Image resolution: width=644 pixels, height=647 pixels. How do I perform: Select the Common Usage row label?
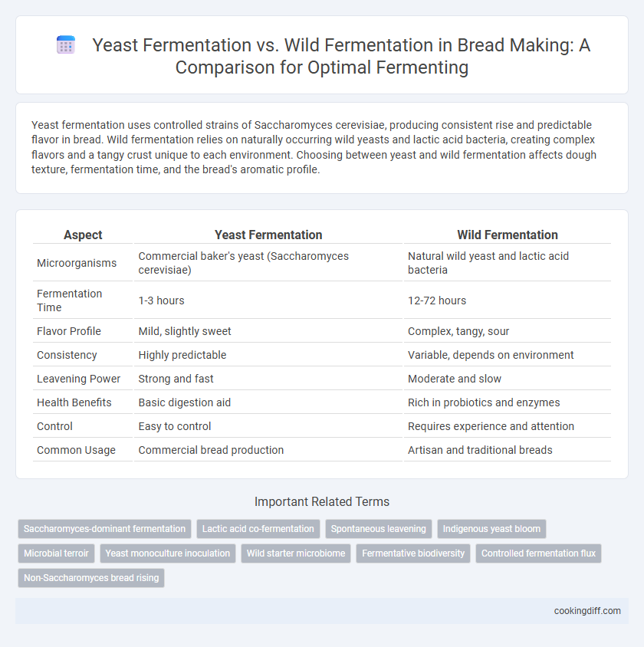coord(76,450)
